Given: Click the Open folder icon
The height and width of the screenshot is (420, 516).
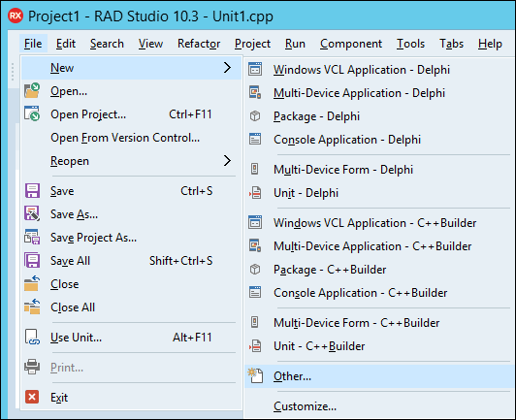Looking at the screenshot, I should [x=32, y=91].
